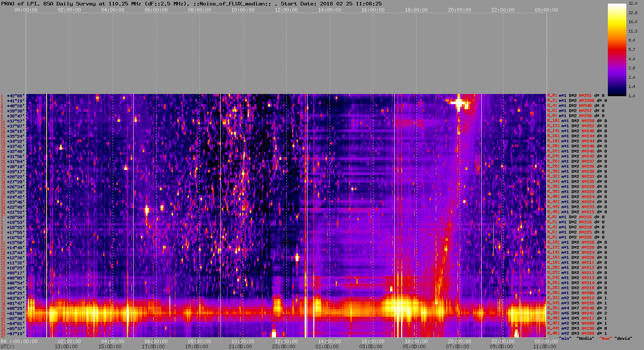Click the statistics row containing M=206
This screenshot has width=644, height=350.
click(577, 293)
